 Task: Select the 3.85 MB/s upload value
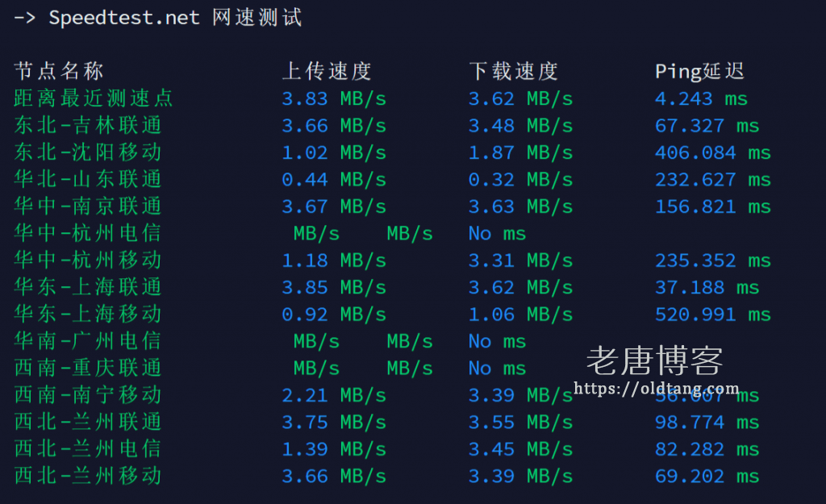pos(333,287)
